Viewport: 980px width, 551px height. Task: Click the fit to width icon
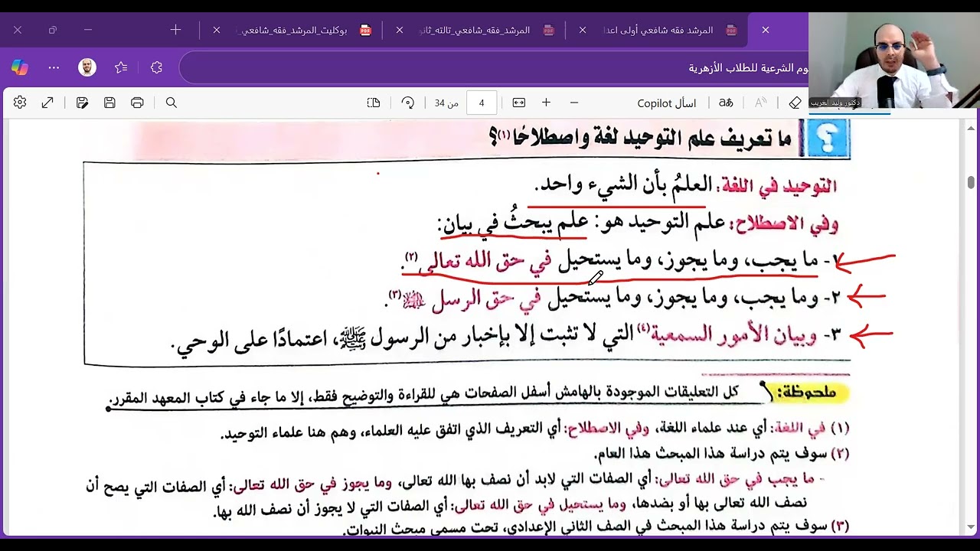click(519, 103)
